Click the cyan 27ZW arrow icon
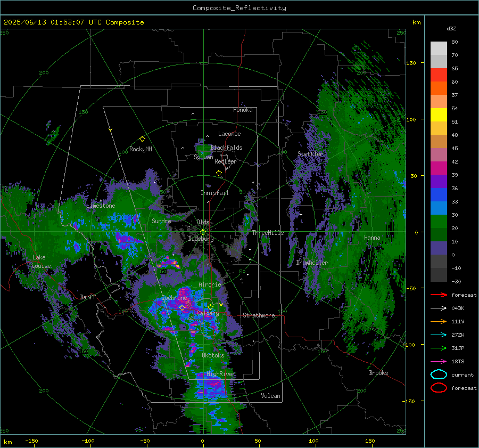Screen dimensions: 479x448 pos(439,335)
